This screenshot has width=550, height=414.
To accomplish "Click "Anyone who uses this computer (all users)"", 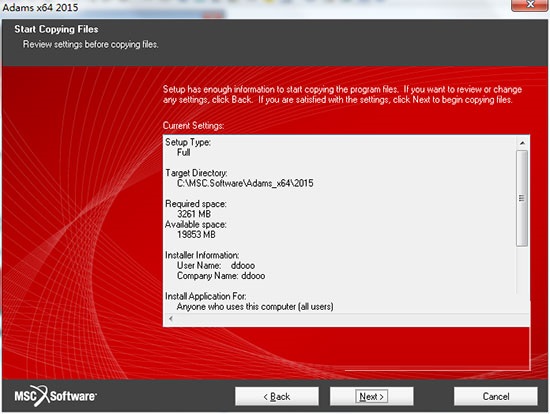I will 255,307.
